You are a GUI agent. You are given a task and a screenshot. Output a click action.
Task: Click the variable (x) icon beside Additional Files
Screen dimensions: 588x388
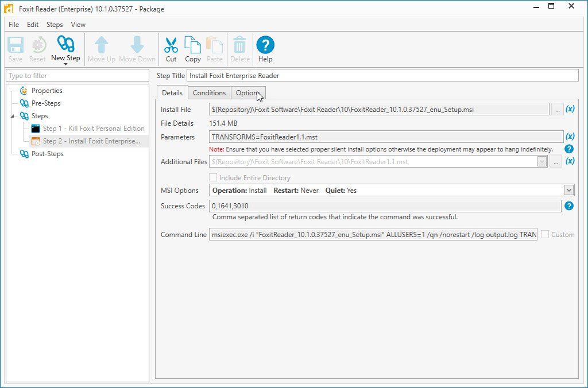(x=570, y=161)
